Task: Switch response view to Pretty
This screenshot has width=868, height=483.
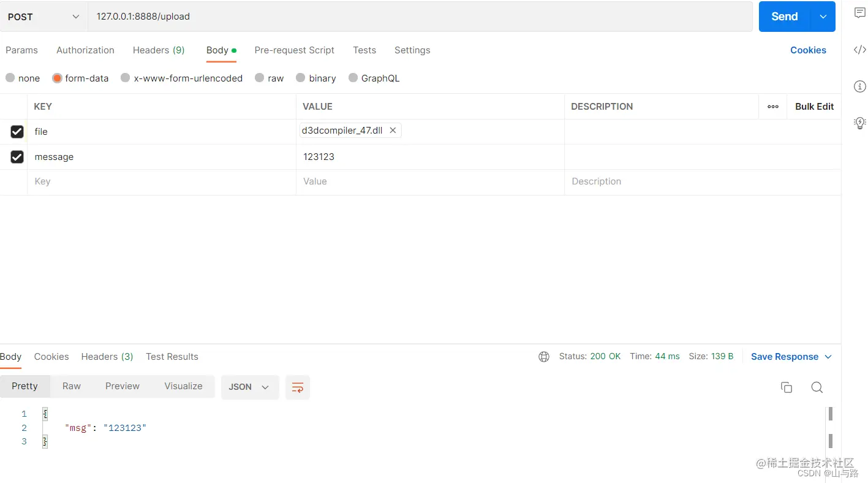Action: (25, 386)
